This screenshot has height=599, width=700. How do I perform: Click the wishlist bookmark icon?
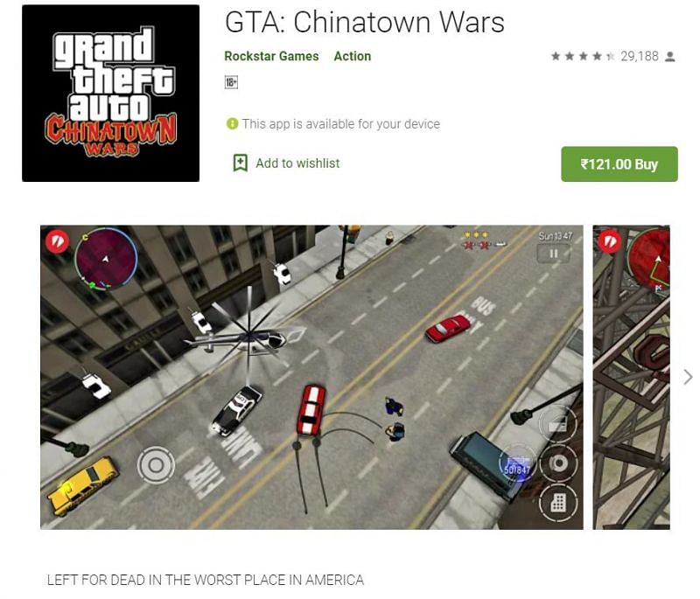tap(240, 163)
